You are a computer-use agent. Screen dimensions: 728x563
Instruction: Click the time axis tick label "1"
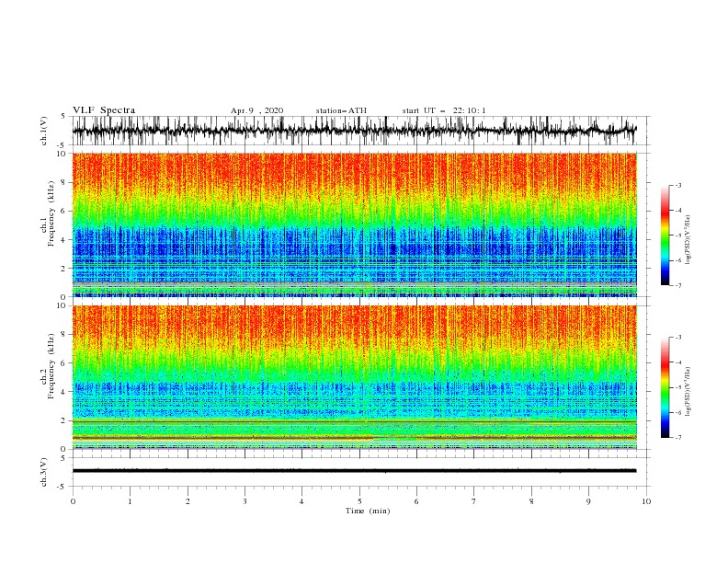(130, 501)
